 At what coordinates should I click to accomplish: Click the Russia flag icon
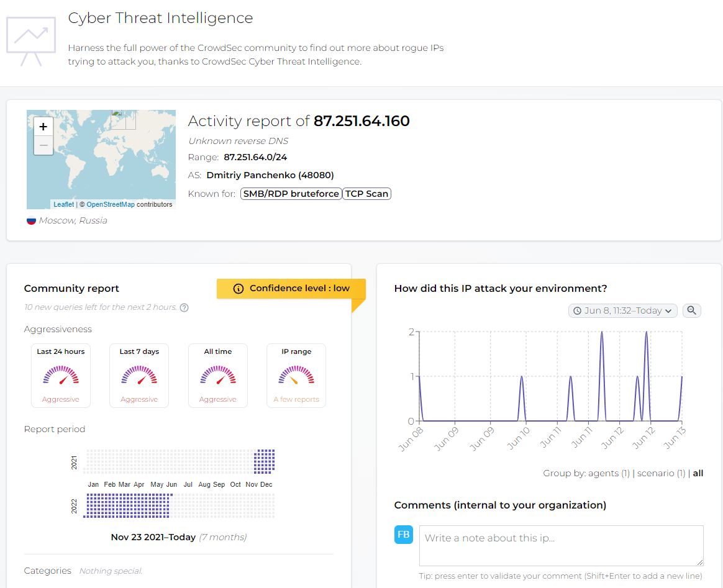pyautogui.click(x=31, y=220)
